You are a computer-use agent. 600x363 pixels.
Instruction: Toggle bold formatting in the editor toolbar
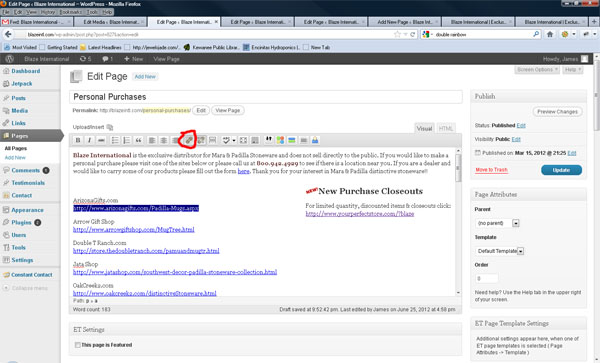pos(78,140)
